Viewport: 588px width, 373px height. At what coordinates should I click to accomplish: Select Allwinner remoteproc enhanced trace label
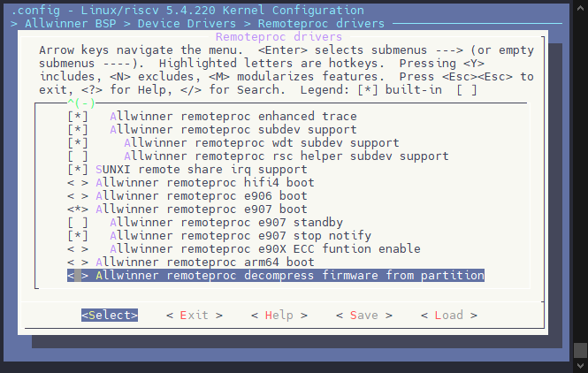click(233, 116)
